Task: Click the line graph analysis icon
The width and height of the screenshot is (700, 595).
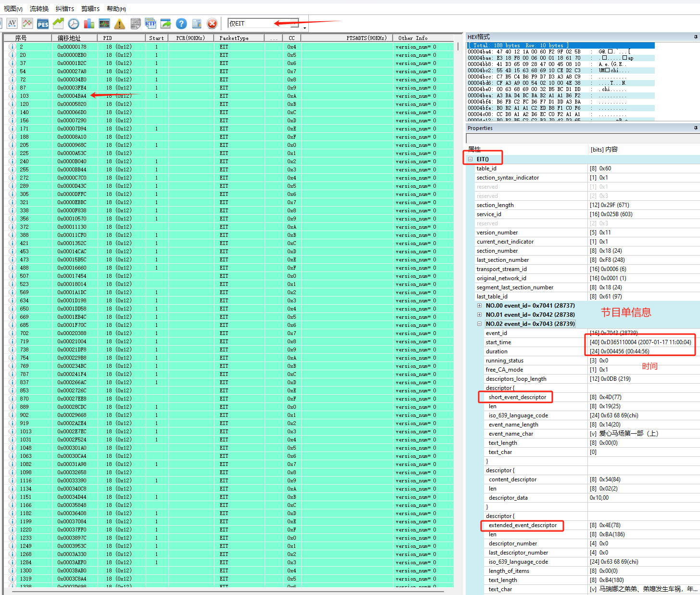Action: click(27, 23)
